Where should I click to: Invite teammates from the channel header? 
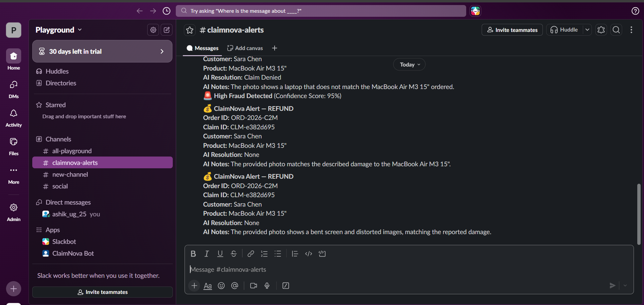pos(512,30)
